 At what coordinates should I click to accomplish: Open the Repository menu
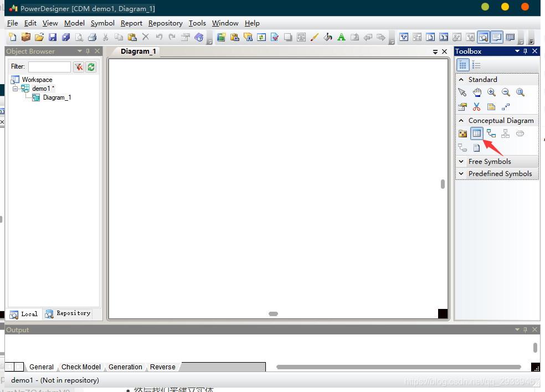pyautogui.click(x=166, y=23)
